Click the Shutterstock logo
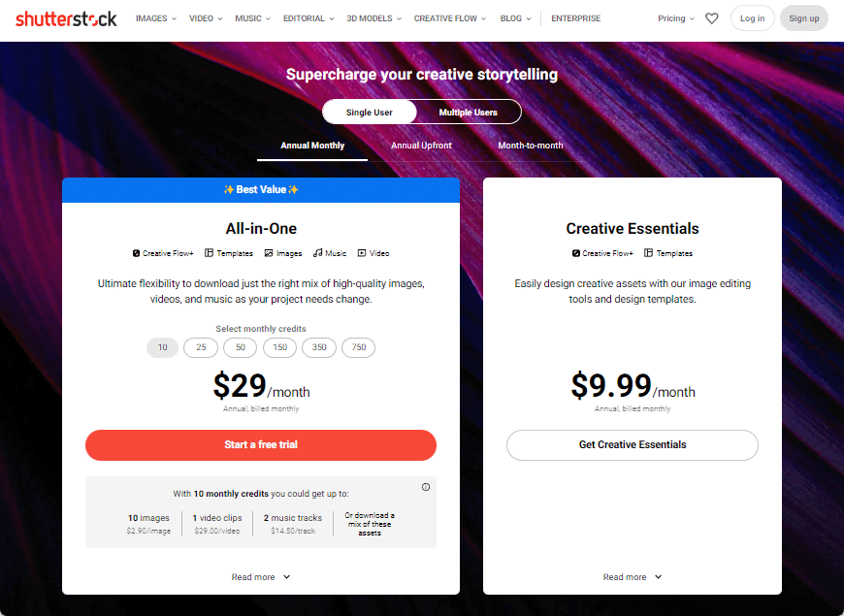The width and height of the screenshot is (844, 616). click(x=65, y=17)
